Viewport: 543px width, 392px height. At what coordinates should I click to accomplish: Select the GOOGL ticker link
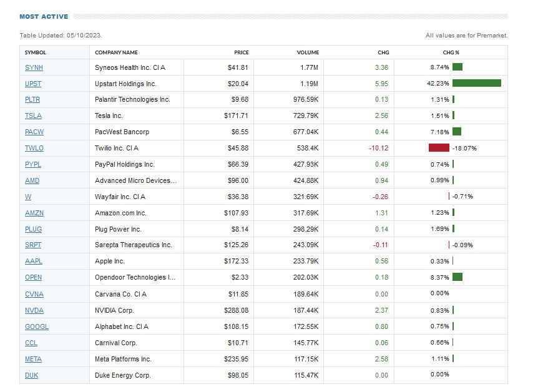(36, 327)
